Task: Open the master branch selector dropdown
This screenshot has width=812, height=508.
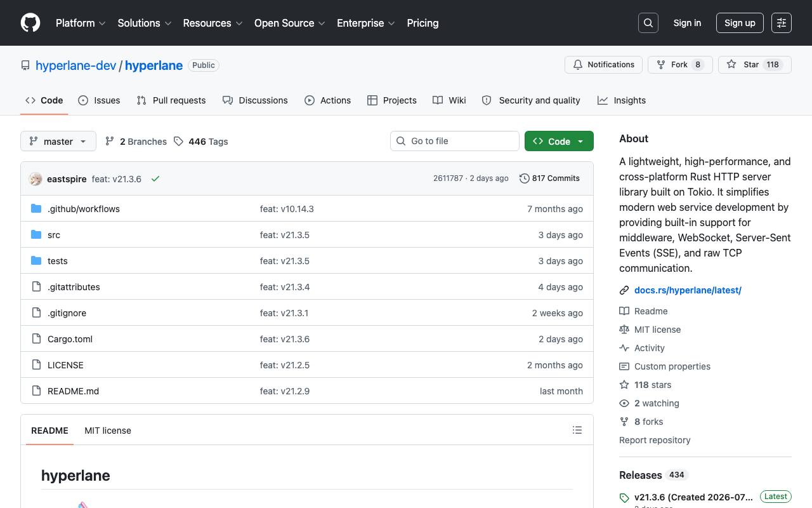Action: (x=58, y=141)
